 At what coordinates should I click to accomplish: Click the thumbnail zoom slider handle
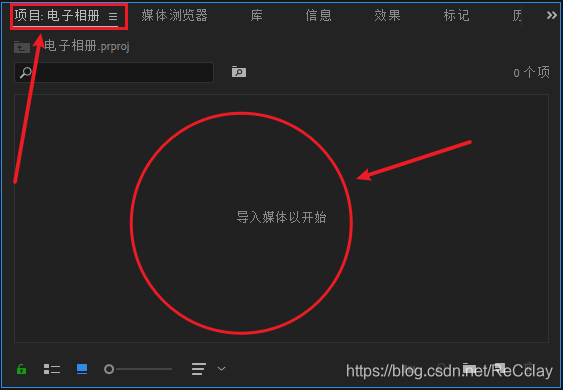click(109, 369)
